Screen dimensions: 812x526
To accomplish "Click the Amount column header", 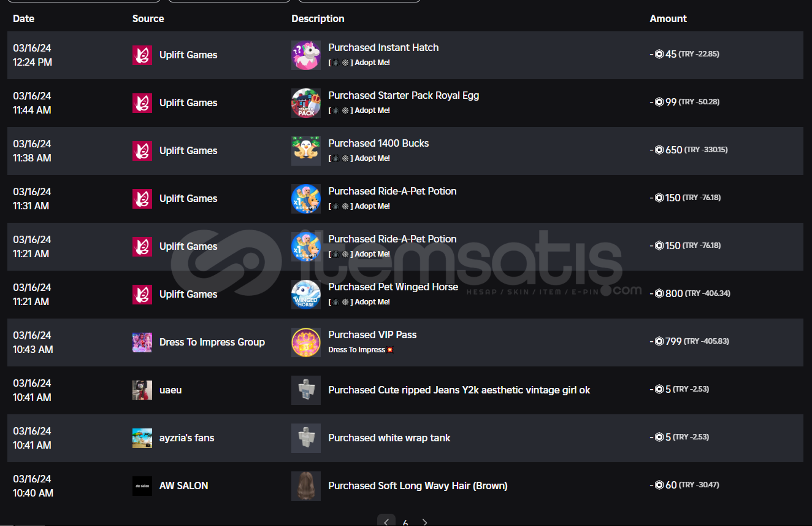I will click(x=668, y=19).
